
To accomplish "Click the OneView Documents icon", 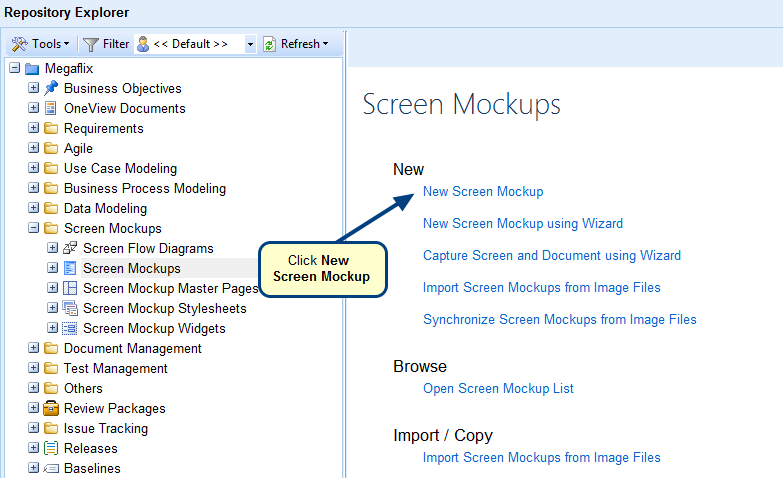I will (51, 108).
